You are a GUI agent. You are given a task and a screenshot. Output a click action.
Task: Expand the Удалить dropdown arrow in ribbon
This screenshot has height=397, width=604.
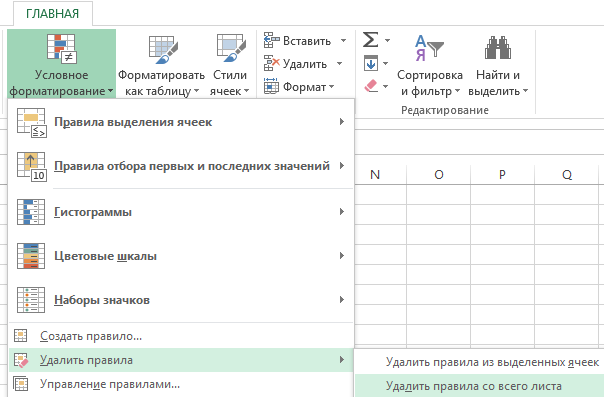coord(339,64)
